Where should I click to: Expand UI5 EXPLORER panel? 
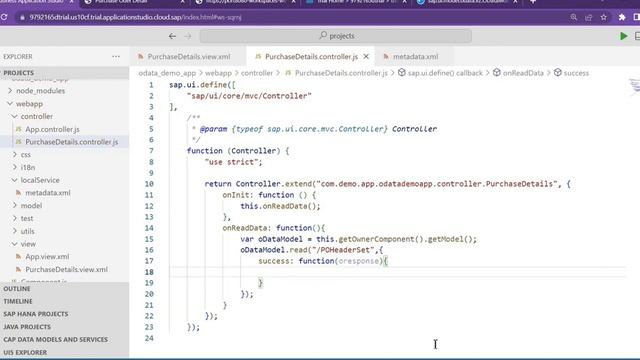[64, 352]
